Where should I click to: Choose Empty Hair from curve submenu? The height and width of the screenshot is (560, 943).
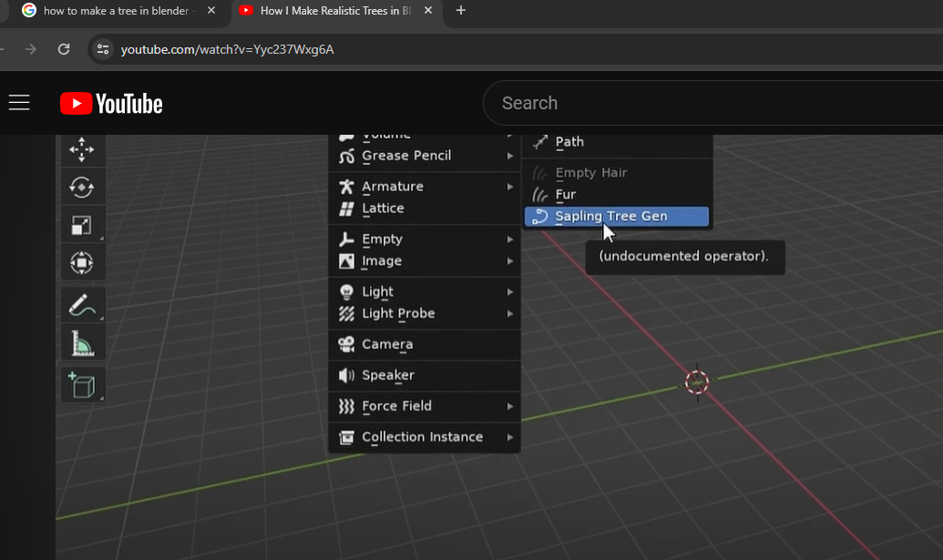617,173
